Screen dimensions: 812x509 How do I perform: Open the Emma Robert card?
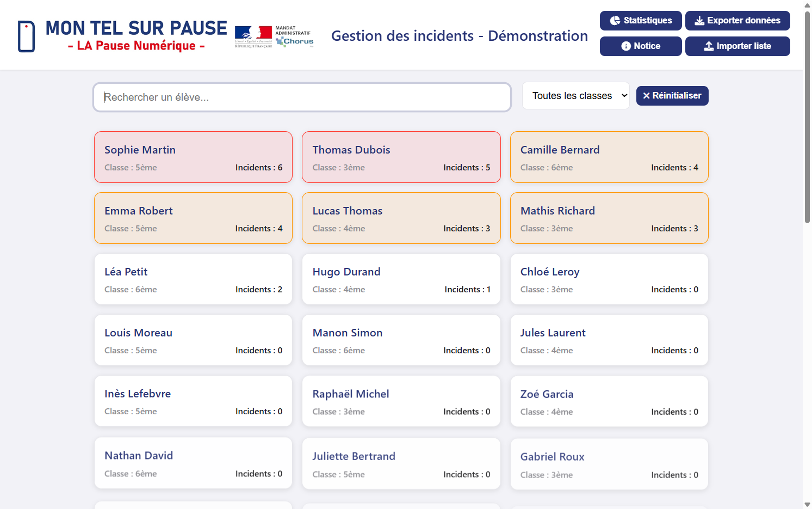194,218
